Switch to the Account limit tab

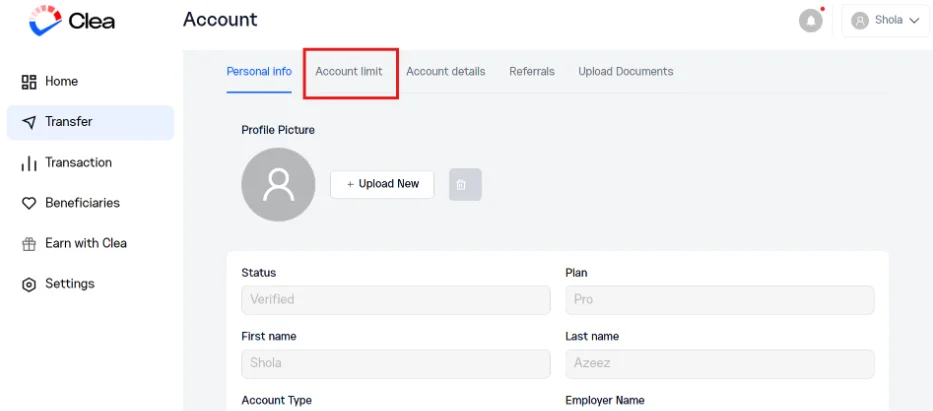click(349, 72)
